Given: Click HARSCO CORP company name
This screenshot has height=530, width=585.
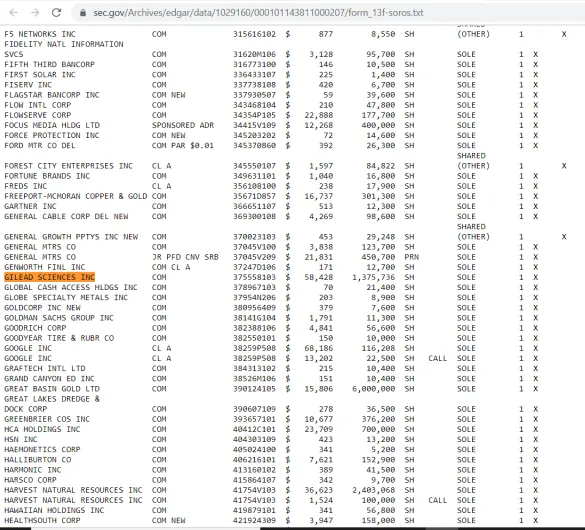Looking at the screenshot, I should tap(30, 480).
